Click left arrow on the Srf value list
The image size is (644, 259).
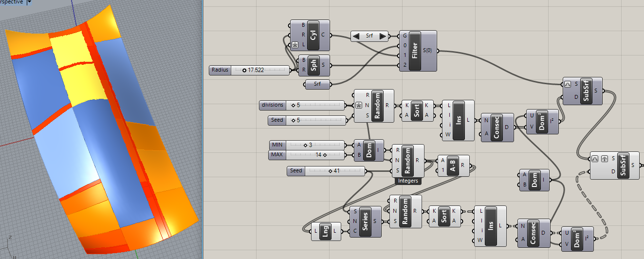click(x=356, y=36)
